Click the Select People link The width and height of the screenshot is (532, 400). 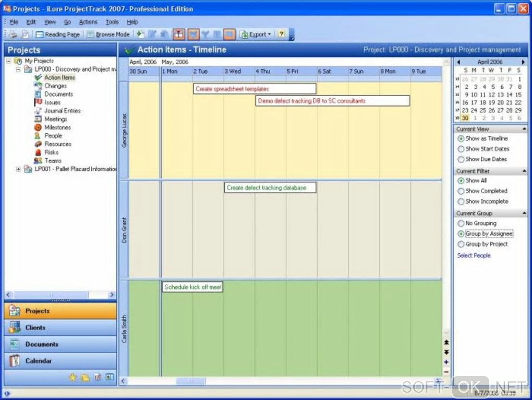[x=474, y=255]
